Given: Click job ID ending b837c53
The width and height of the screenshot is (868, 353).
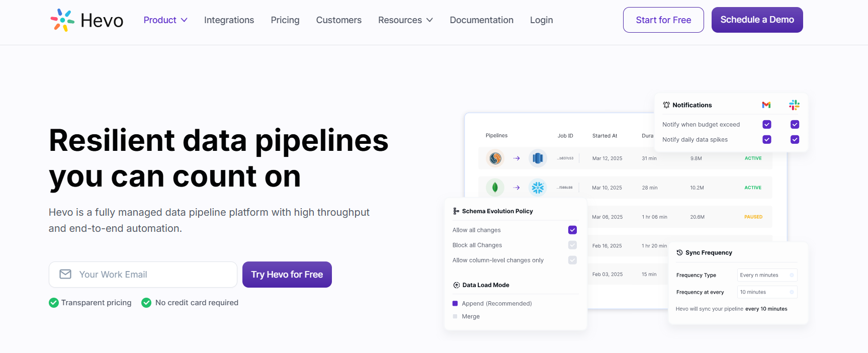Looking at the screenshot, I should pyautogui.click(x=565, y=158).
